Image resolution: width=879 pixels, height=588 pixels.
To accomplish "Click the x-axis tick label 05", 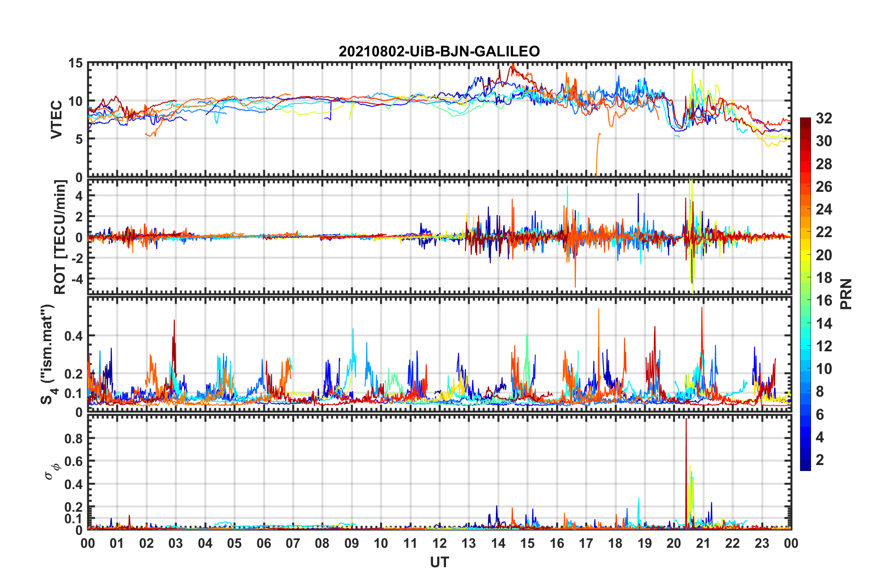I will click(x=234, y=543).
